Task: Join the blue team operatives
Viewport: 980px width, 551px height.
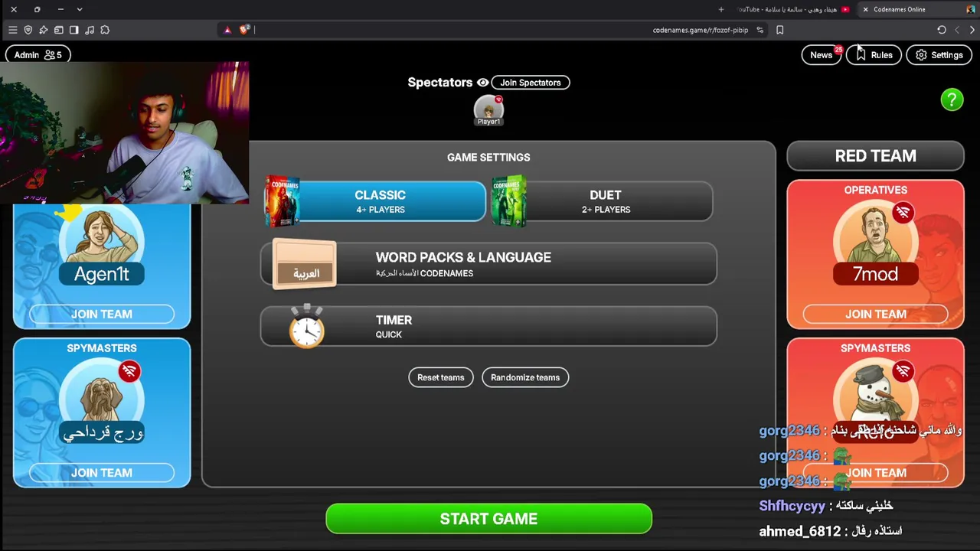Action: (102, 315)
